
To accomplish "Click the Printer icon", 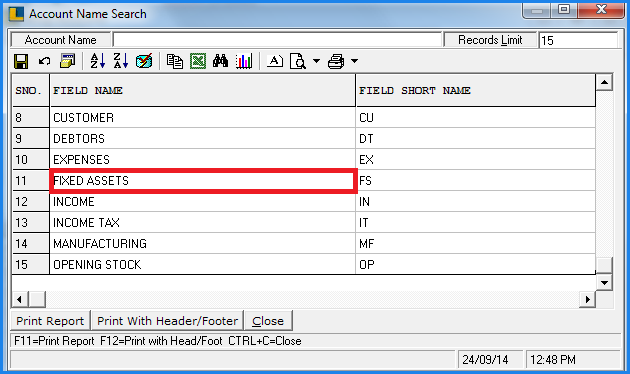I will pos(336,61).
